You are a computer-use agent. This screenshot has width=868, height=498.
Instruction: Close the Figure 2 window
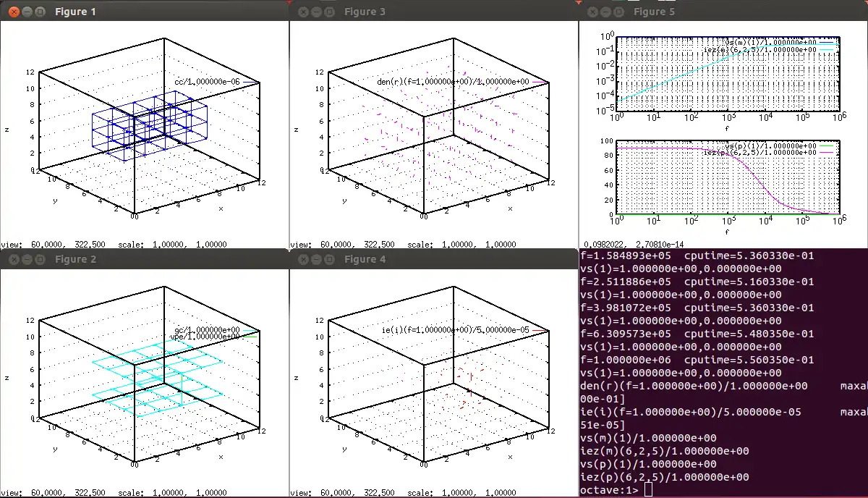point(14,259)
